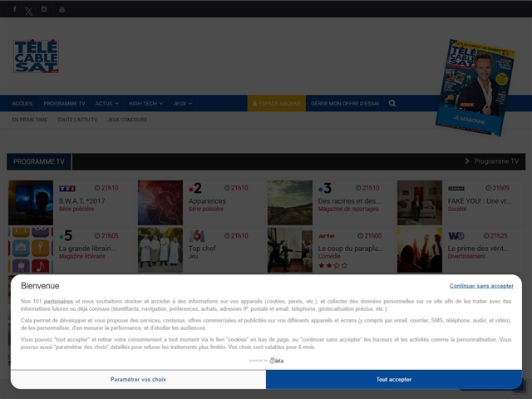This screenshot has width=532, height=399.
Task: Open the La grande librairie thumbnail
Action: coord(31,250)
